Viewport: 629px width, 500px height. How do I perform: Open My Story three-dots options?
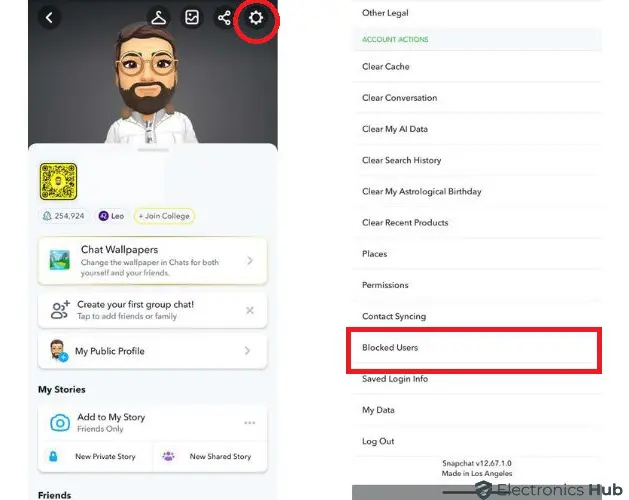(x=250, y=423)
